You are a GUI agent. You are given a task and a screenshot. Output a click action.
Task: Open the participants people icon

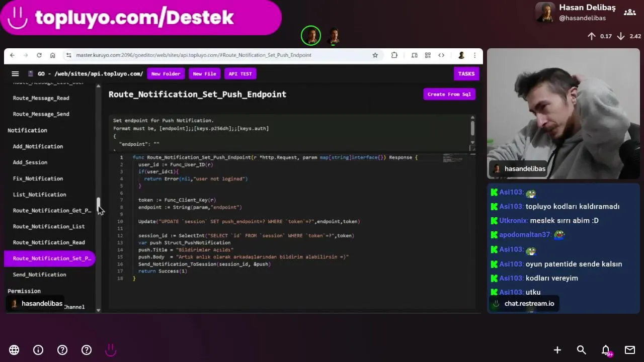629,13
